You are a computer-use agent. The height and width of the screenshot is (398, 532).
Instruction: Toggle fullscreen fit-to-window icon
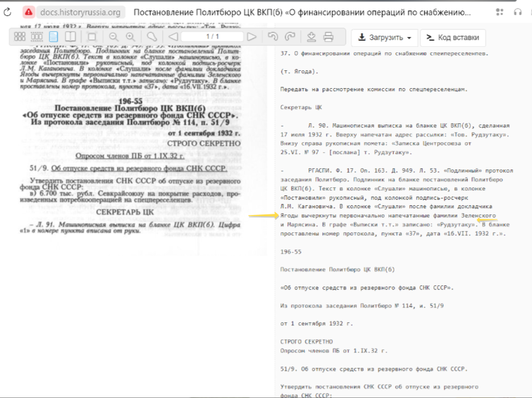[x=92, y=37]
